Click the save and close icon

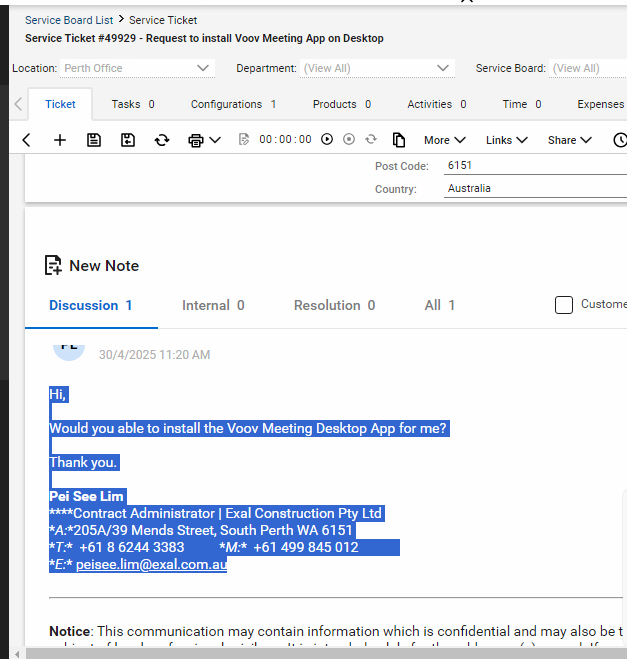coord(128,140)
